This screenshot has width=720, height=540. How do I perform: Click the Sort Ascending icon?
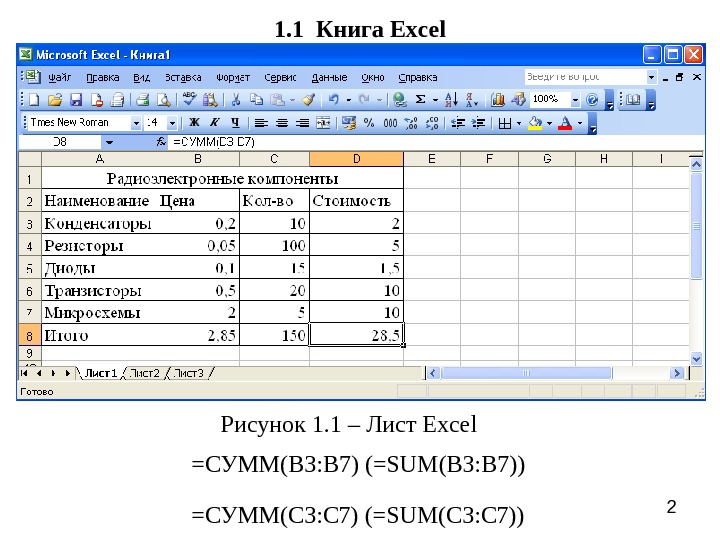tap(451, 100)
